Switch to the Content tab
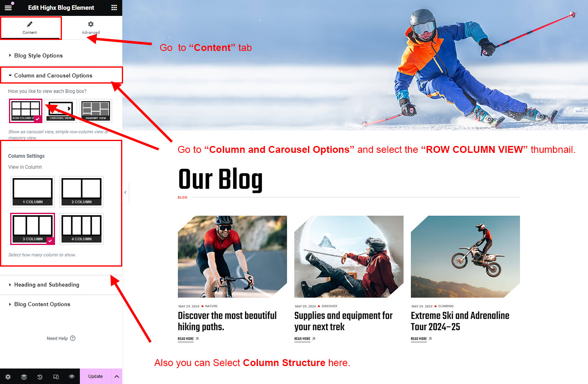588x384 pixels. [30, 28]
